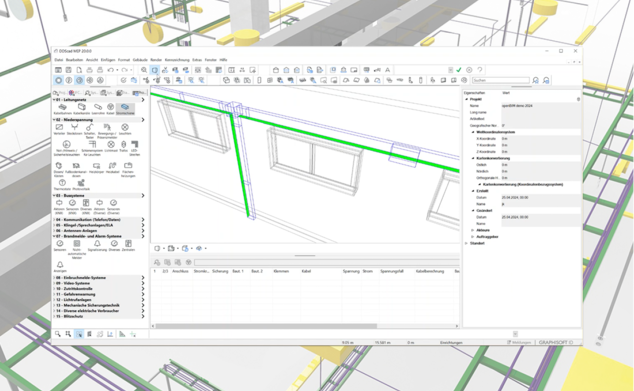This screenshot has width=634, height=391.
Task: Open the Bearbeiten menu
Action: 74,60
